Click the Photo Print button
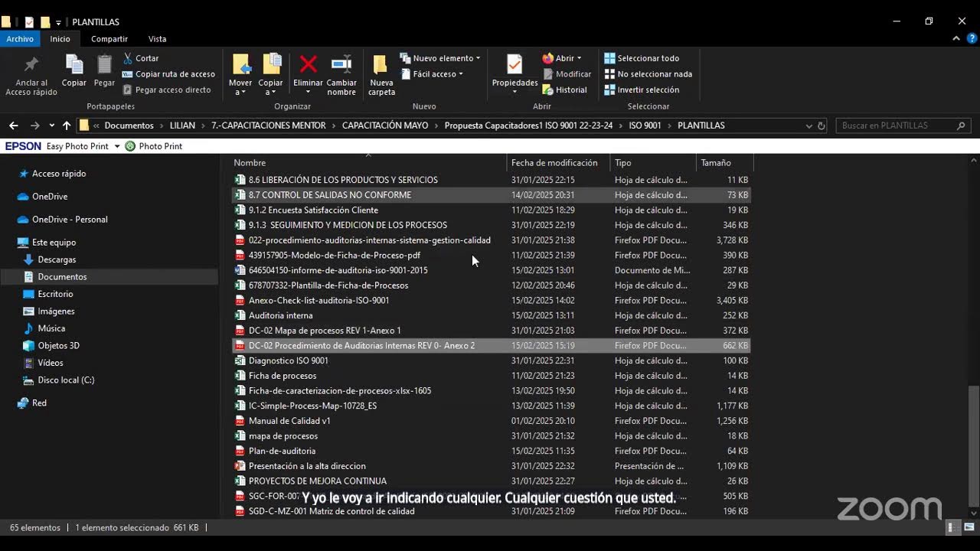 click(x=154, y=146)
